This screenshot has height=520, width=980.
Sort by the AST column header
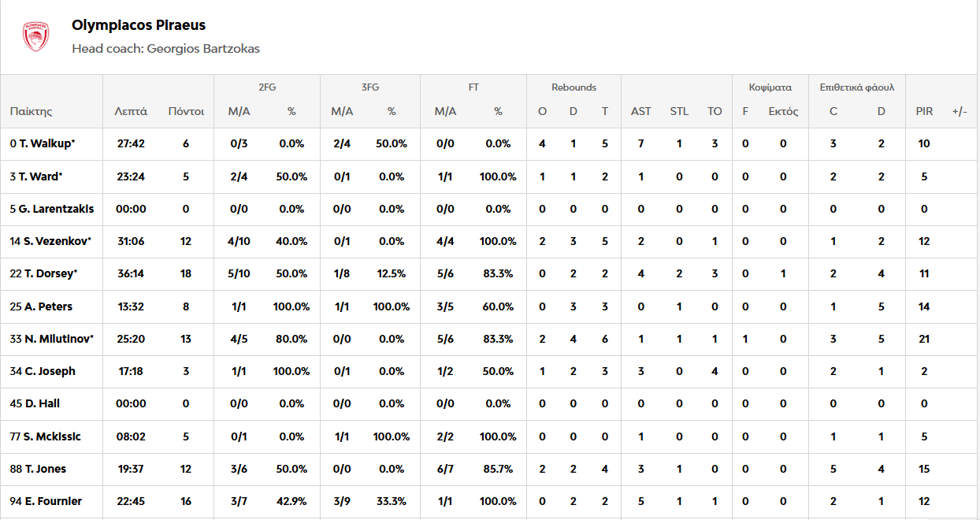click(x=641, y=111)
